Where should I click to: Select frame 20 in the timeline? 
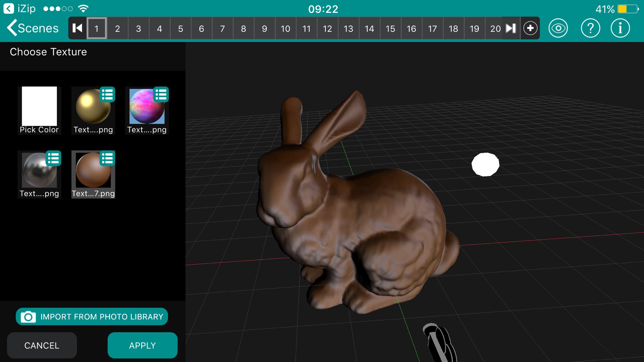(x=495, y=28)
